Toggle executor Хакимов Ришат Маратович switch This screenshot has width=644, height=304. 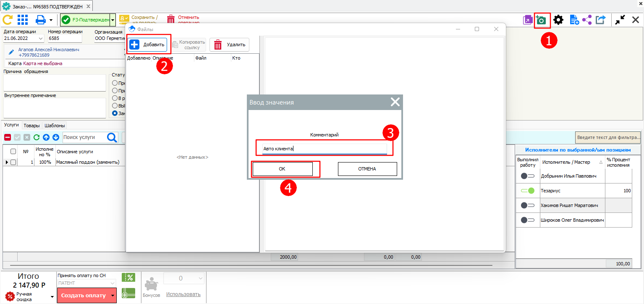tap(527, 205)
